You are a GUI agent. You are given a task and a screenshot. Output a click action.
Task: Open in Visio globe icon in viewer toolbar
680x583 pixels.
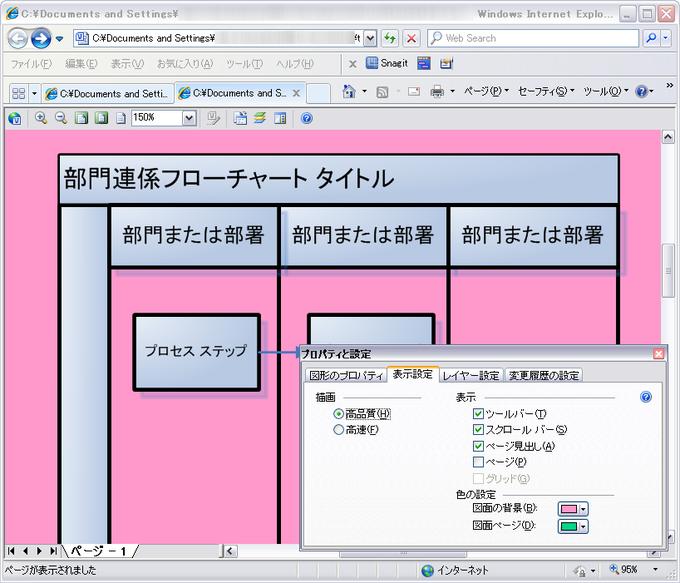click(15, 118)
